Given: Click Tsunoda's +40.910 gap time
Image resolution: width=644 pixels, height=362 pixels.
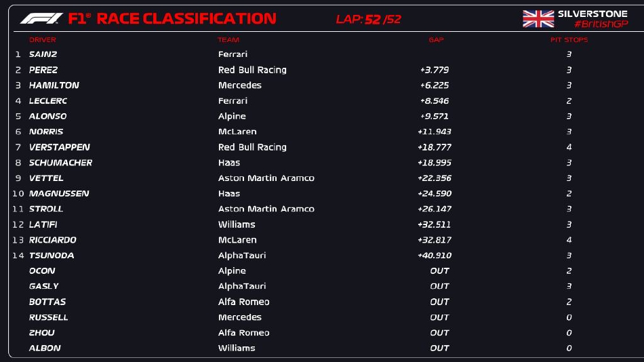Looking at the screenshot, I should [435, 256].
